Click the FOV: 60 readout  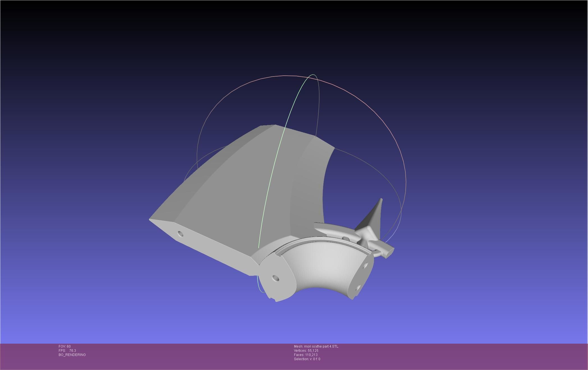(65, 346)
